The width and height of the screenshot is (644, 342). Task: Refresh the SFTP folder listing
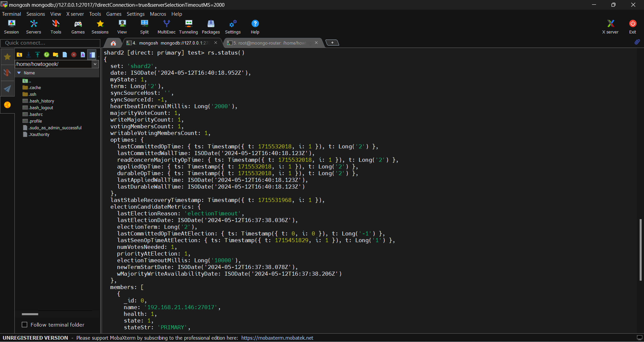click(47, 55)
